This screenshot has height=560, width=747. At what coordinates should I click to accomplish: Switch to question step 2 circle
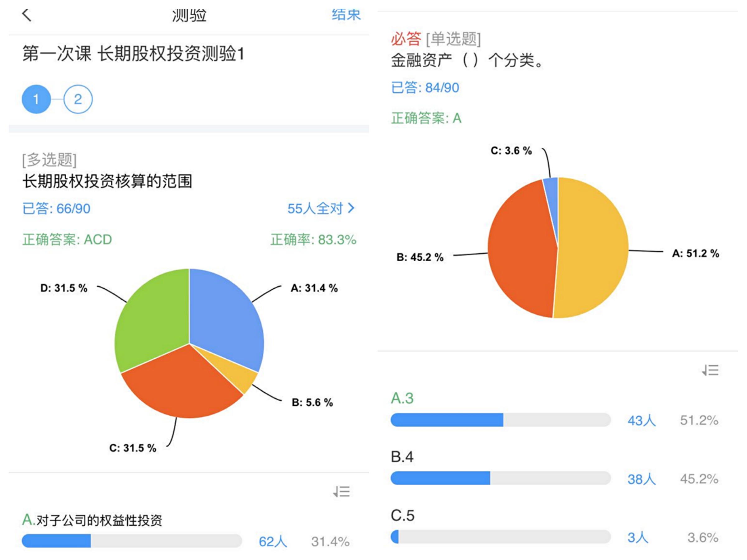(78, 99)
